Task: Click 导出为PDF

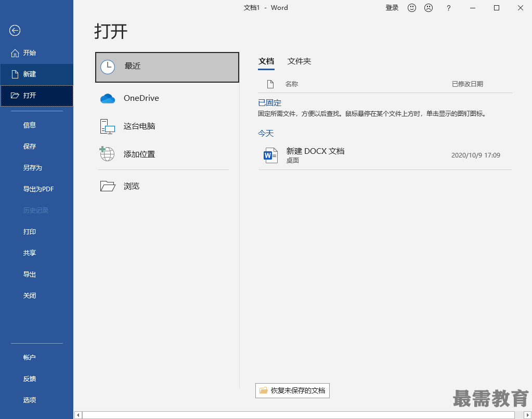Action: pos(36,189)
